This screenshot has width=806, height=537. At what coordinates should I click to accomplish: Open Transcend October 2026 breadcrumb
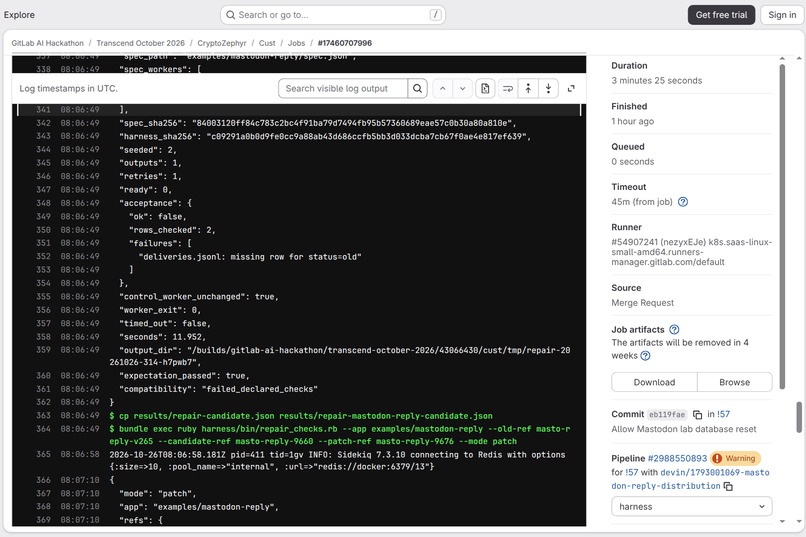pyautogui.click(x=140, y=43)
